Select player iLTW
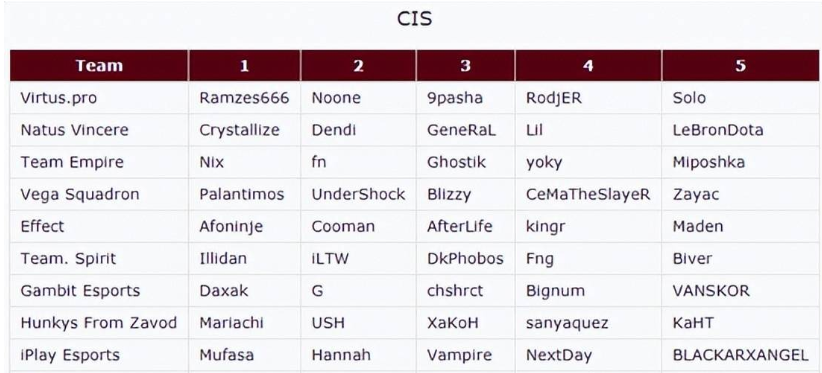Screen dimensions: 822x373 (330, 259)
